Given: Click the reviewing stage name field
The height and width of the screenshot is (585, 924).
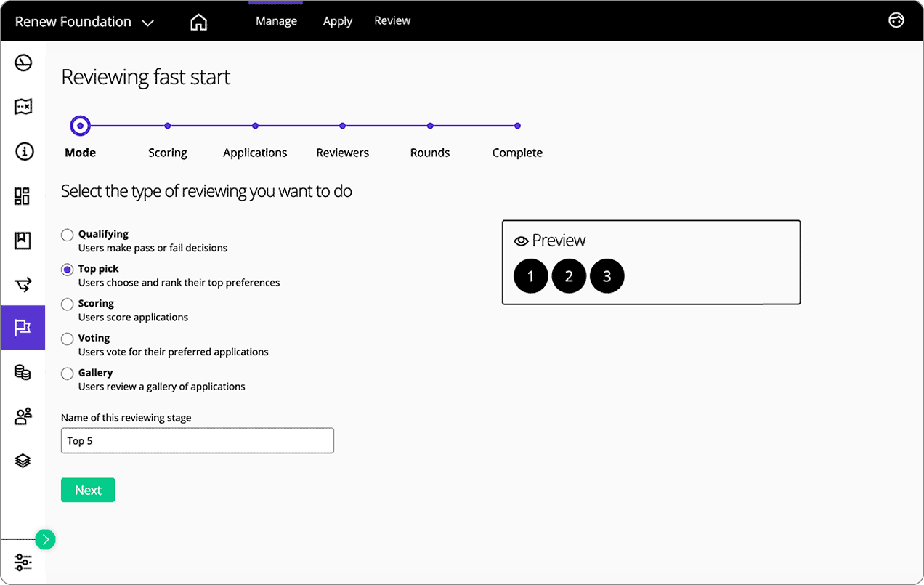Looking at the screenshot, I should 198,441.
